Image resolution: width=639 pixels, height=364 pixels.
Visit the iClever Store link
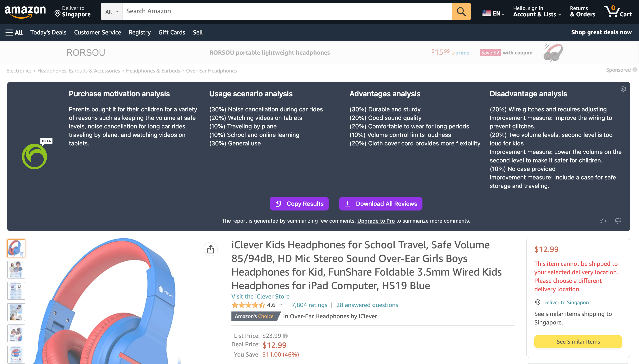click(x=260, y=297)
